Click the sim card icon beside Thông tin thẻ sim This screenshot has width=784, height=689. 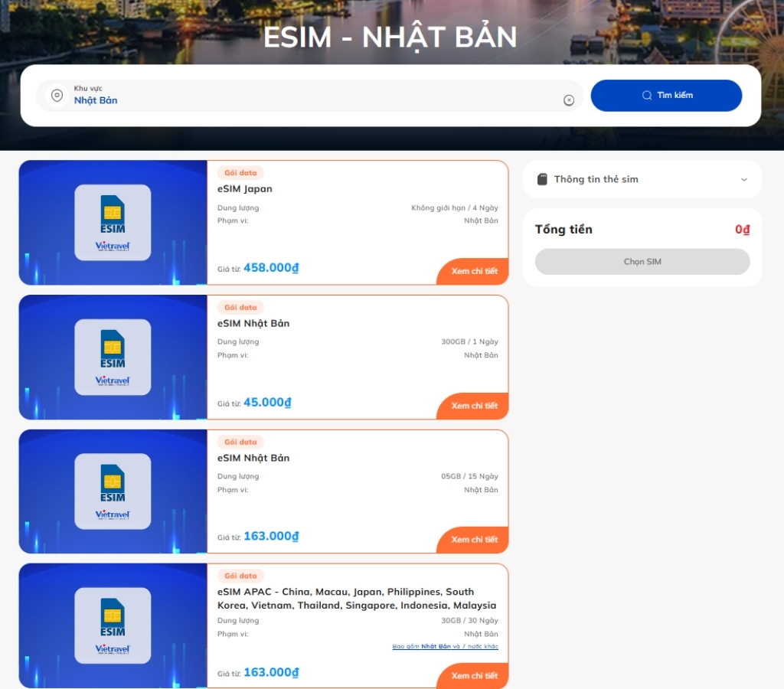542,179
